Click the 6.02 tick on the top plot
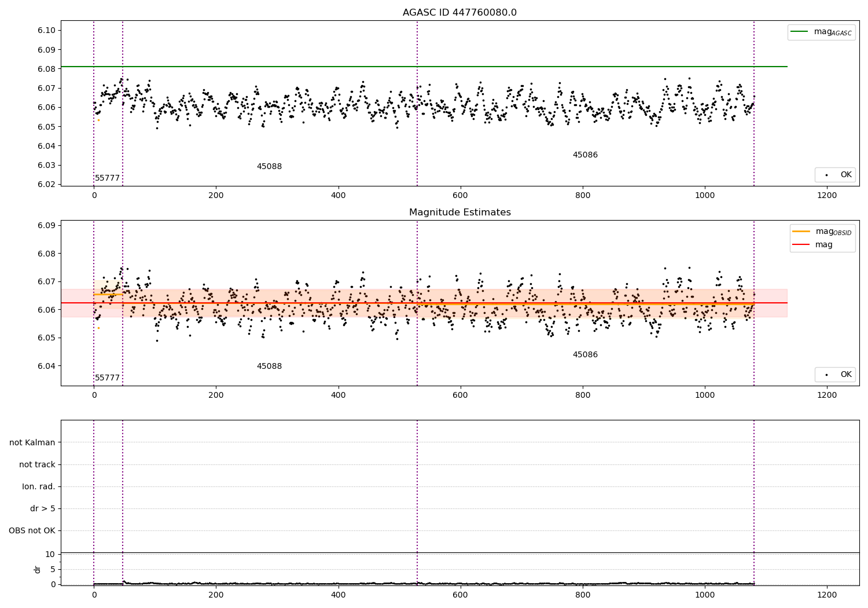The height and width of the screenshot is (608, 868). [46, 184]
